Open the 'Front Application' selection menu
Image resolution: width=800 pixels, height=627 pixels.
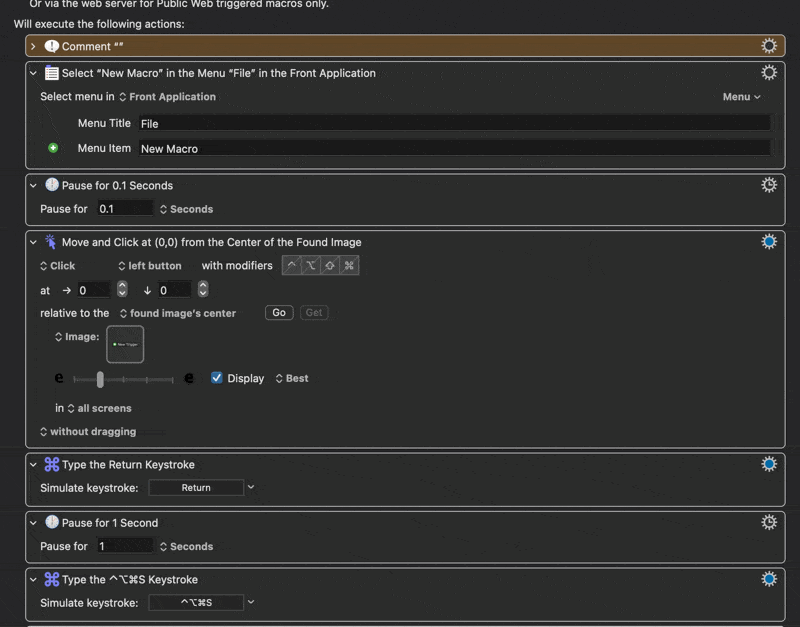[x=167, y=97]
